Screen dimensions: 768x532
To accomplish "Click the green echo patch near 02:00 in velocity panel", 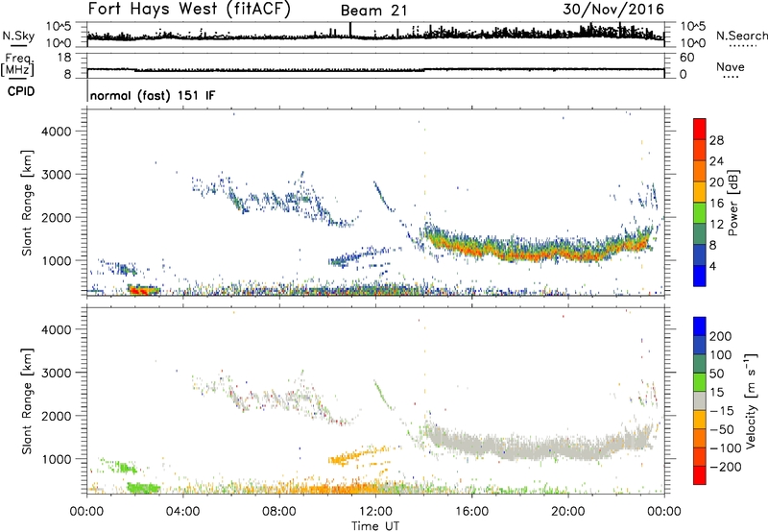I will click(x=143, y=488).
